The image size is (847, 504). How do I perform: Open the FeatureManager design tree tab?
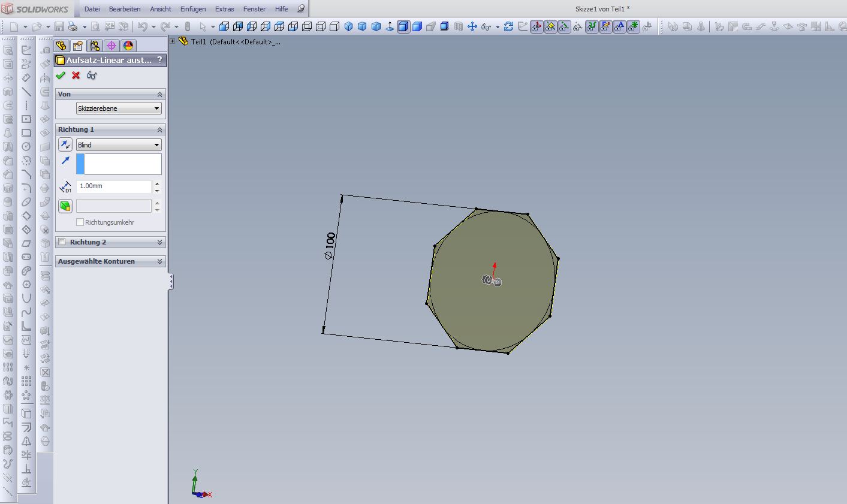pos(61,46)
